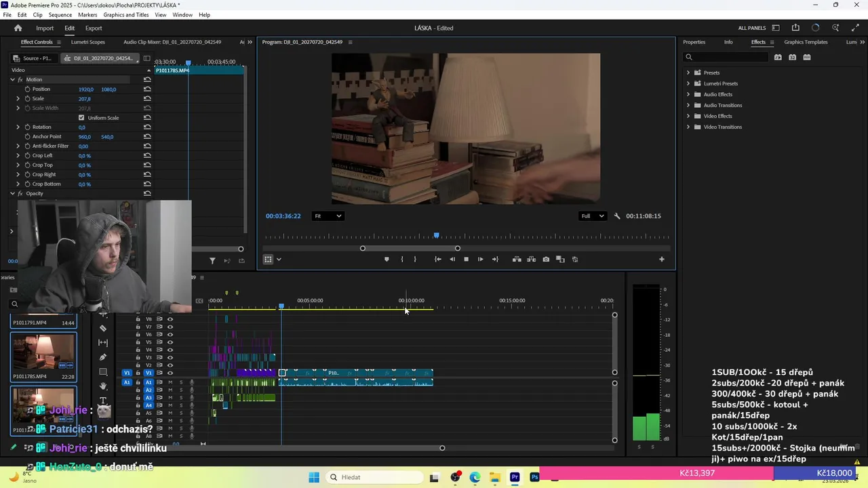Click the filter funnel icon in Effect Controls
This screenshot has height=488, width=868.
pyautogui.click(x=212, y=260)
